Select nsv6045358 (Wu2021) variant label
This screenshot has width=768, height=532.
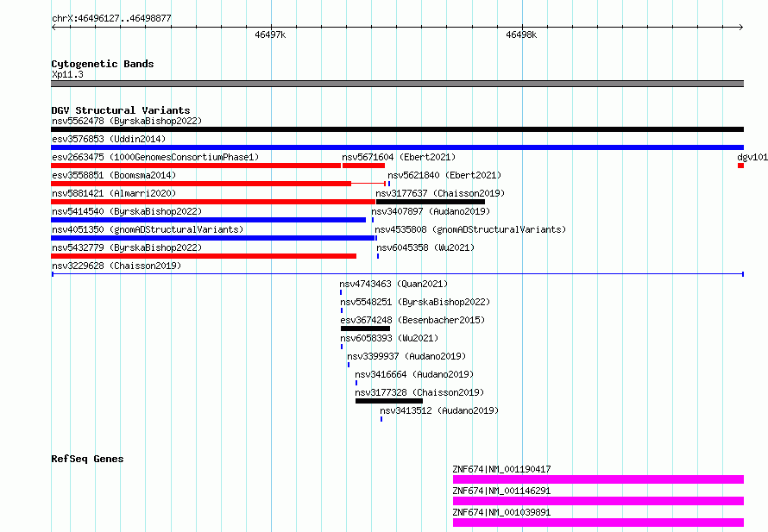click(425, 247)
